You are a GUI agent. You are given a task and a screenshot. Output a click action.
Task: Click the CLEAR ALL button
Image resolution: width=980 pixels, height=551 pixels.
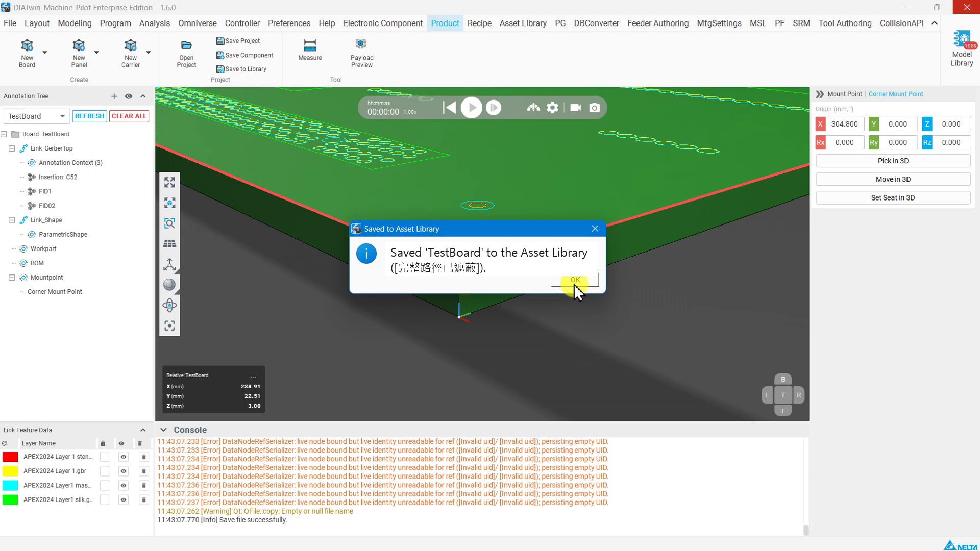coord(129,116)
